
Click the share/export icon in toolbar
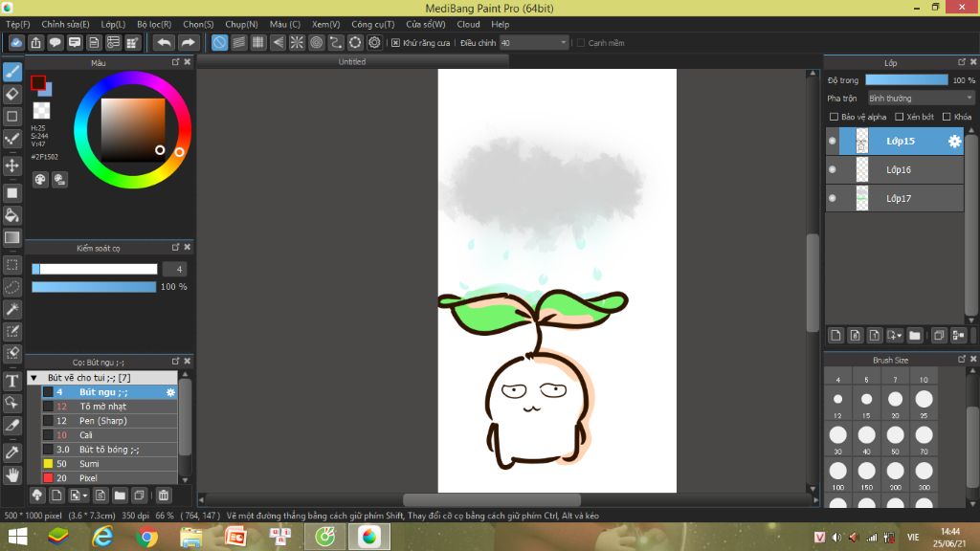pos(35,42)
